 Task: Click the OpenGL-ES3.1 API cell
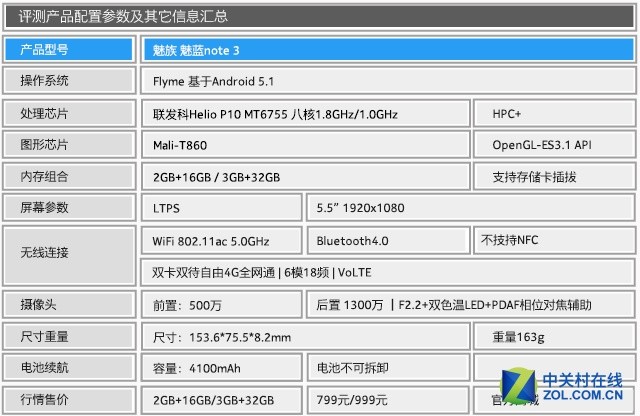pos(555,145)
